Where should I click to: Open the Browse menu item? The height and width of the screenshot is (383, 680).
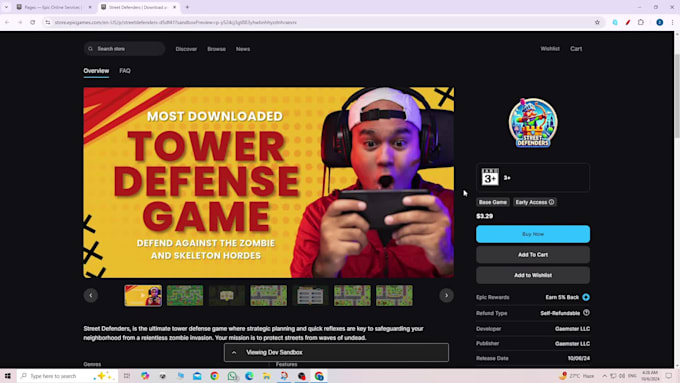pyautogui.click(x=216, y=49)
